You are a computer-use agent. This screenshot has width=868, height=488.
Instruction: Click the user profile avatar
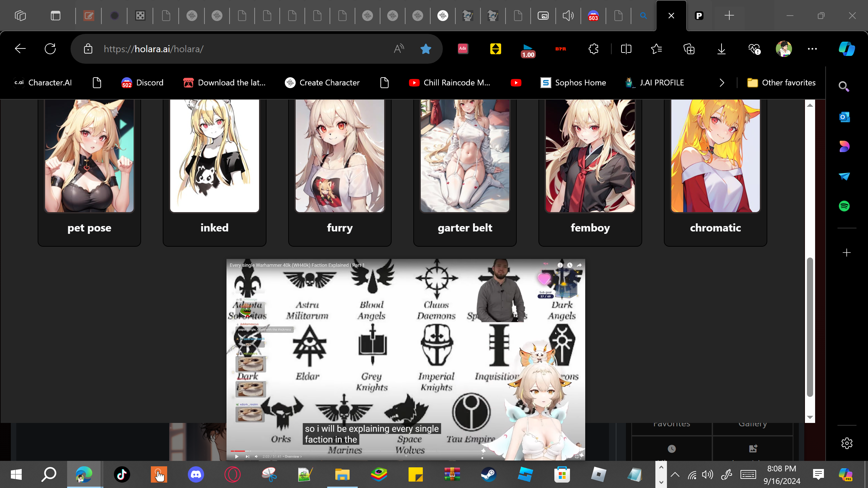click(x=784, y=49)
